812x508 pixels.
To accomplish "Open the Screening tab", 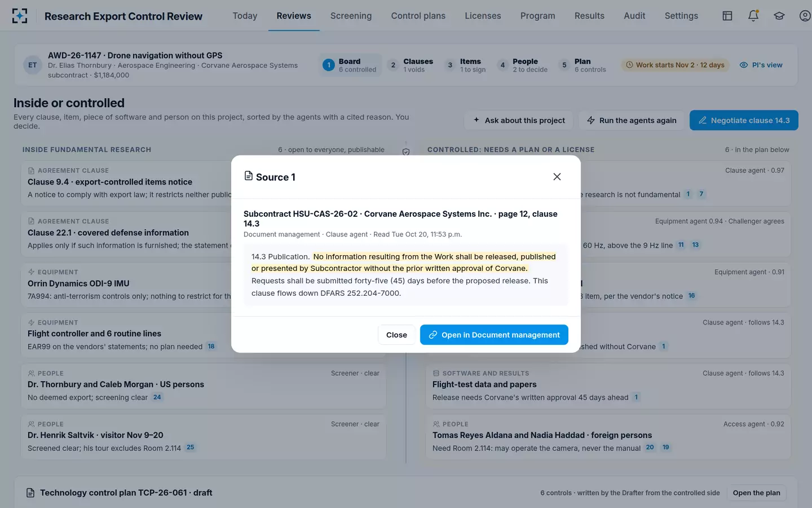I will 351,16.
